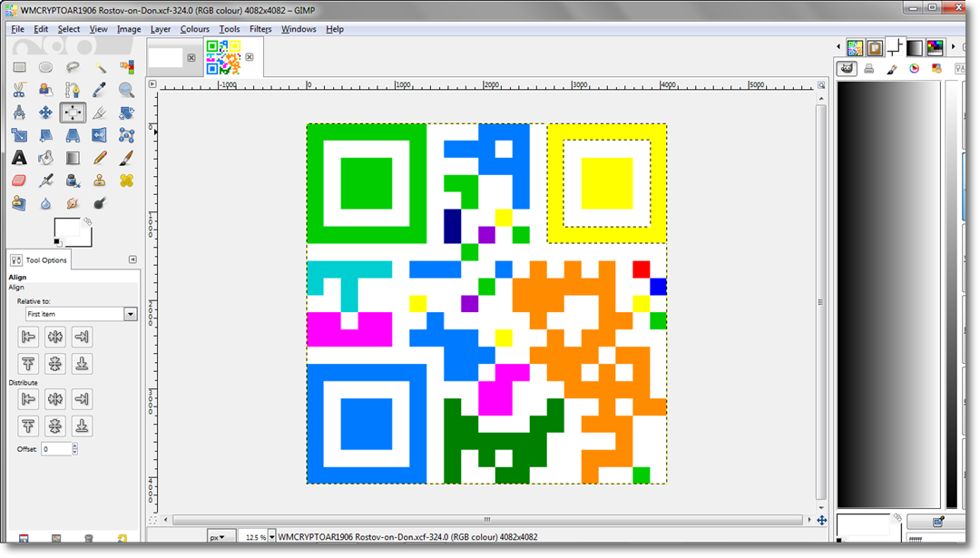
Task: Choose the Paintbrush tool
Action: 127,158
